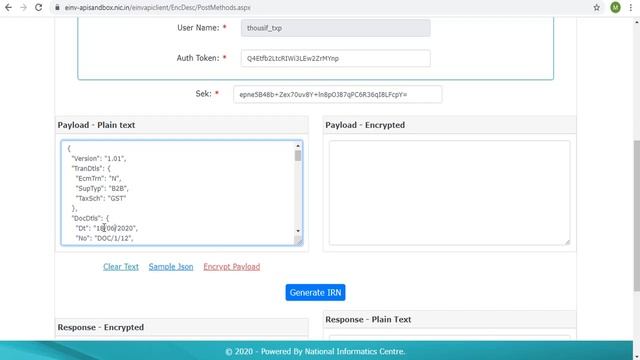Reload the page with refresh icon
The image size is (640, 360).
38,7
